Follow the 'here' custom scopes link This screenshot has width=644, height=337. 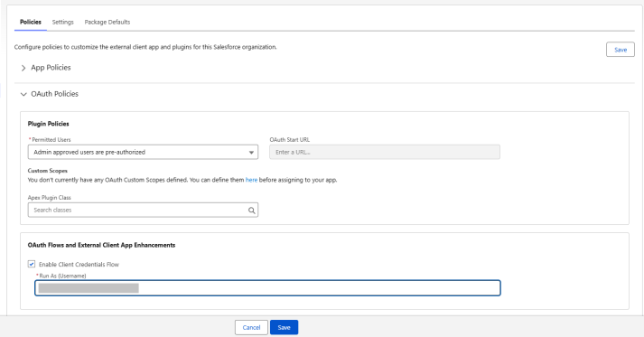tap(251, 180)
